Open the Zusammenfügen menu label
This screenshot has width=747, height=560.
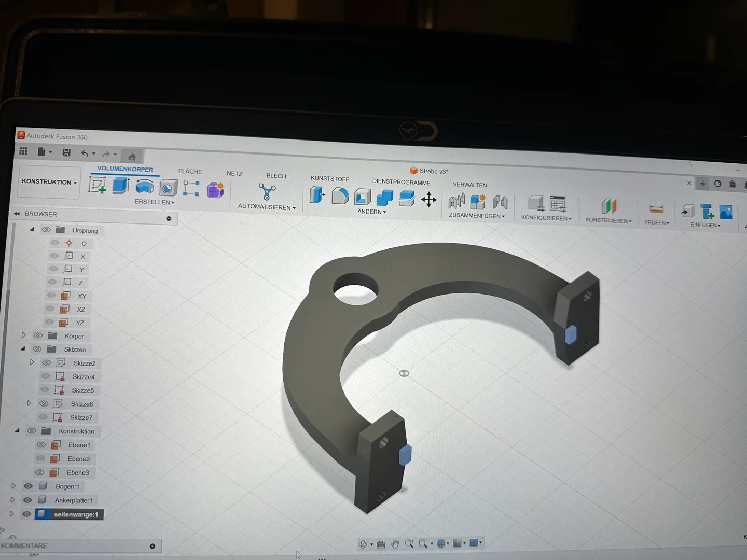click(477, 216)
